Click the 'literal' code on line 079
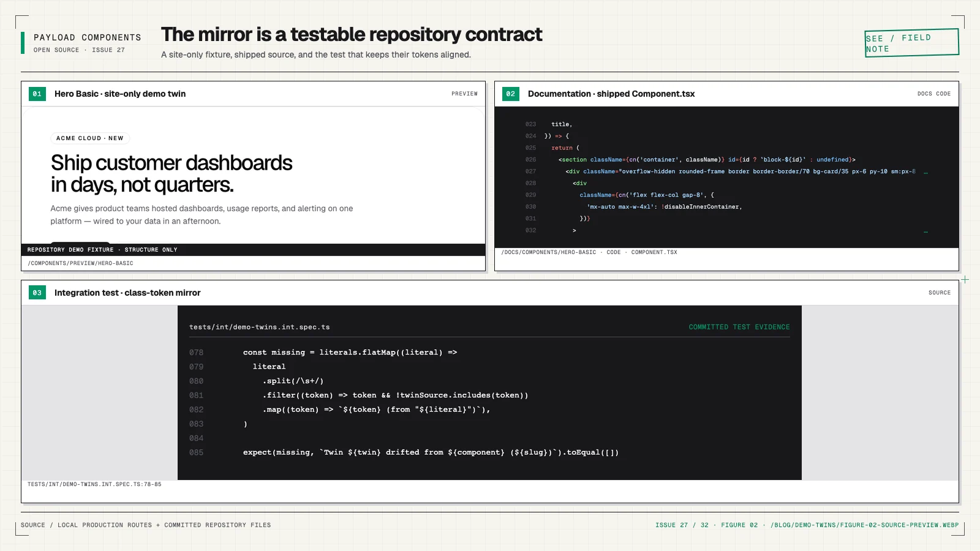This screenshot has width=980, height=551. tap(269, 367)
